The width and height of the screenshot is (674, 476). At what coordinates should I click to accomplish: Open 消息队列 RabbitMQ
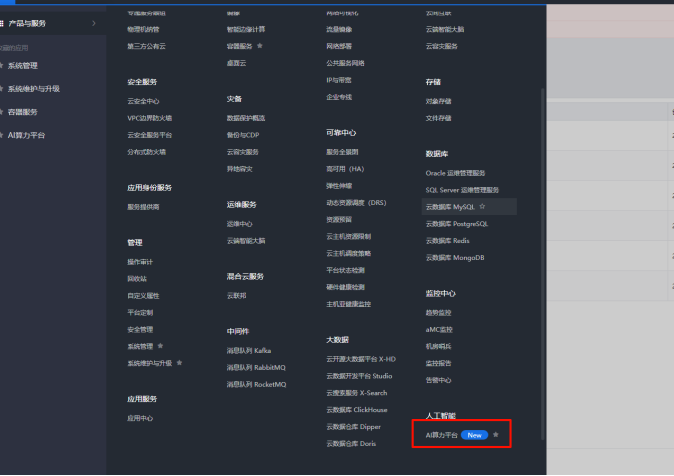point(256,367)
